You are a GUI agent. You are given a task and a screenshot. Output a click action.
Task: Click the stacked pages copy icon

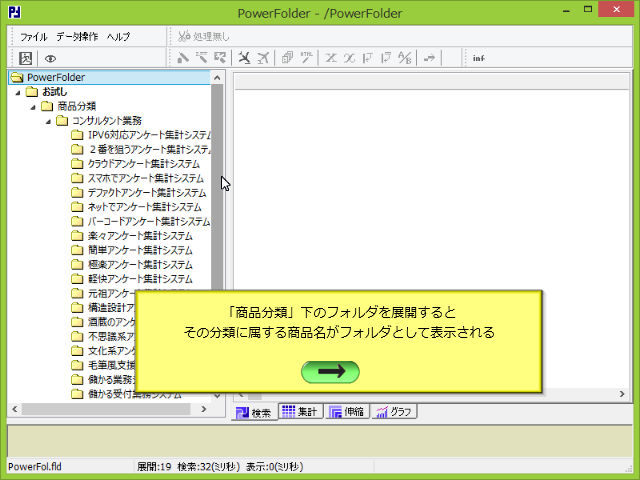[x=287, y=58]
